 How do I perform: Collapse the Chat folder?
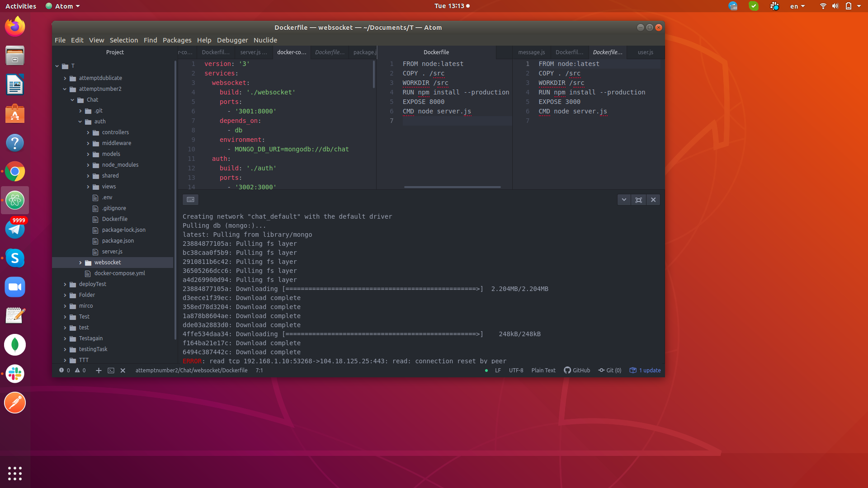tap(72, 100)
